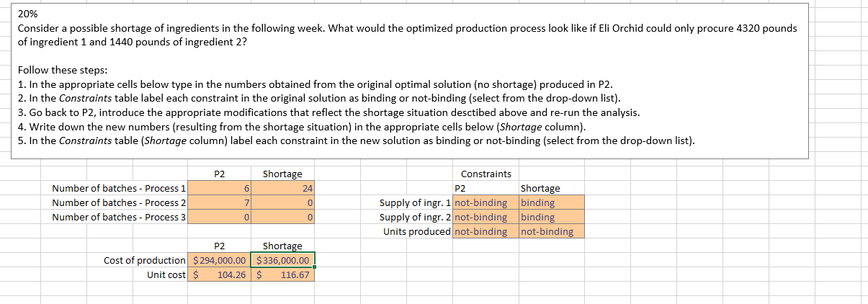Open Shortage dropdown for Units produced
Viewport: 868px width, 304px height.
pyautogui.click(x=551, y=231)
